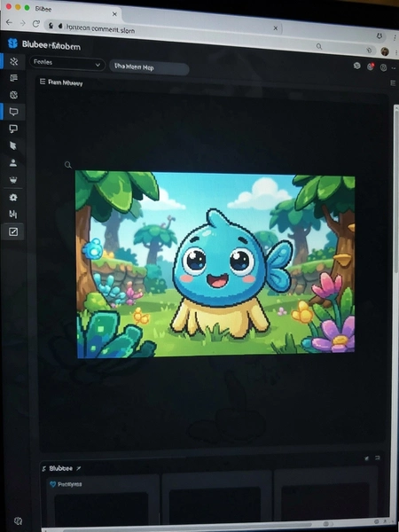Click the pencil icon beside Blubee panel title
Image resolution: width=399 pixels, height=532 pixels.
(x=79, y=468)
